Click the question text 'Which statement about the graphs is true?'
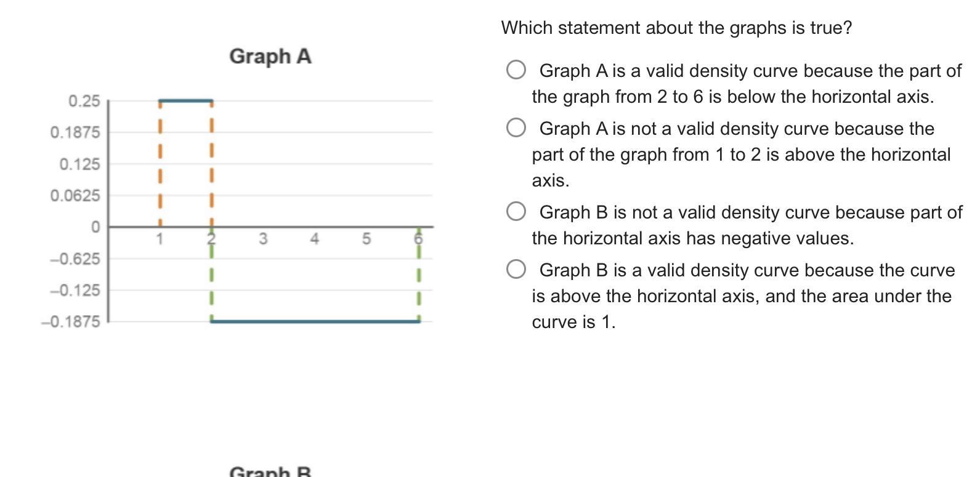Screen dimensions: 980x477 tap(676, 28)
